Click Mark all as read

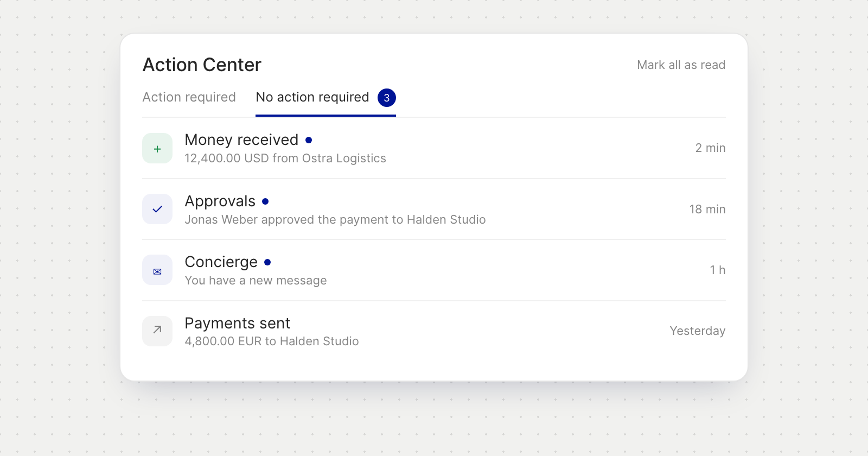(681, 65)
